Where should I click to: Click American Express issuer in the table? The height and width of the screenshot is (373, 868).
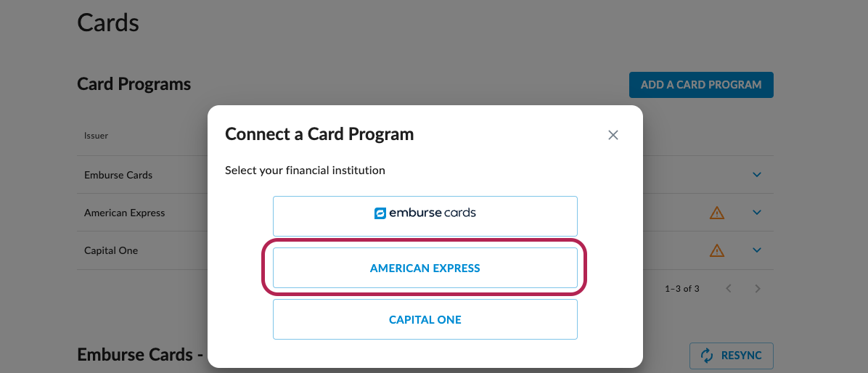pyautogui.click(x=125, y=213)
